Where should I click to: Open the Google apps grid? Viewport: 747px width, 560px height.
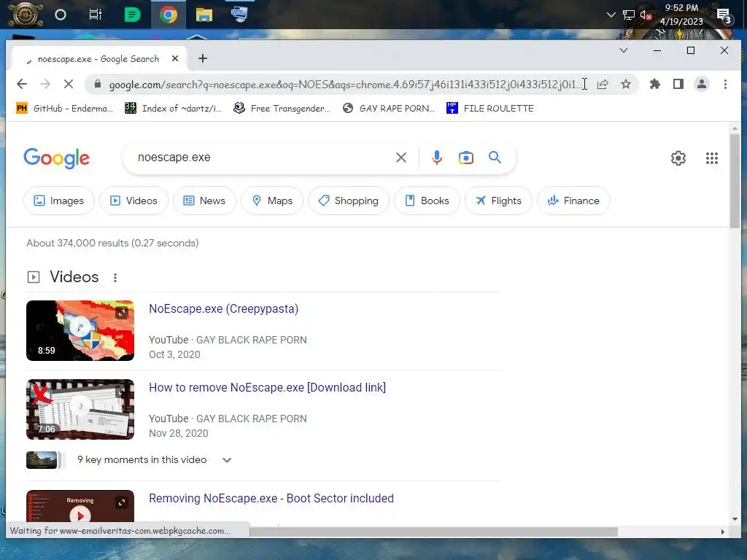[712, 158]
